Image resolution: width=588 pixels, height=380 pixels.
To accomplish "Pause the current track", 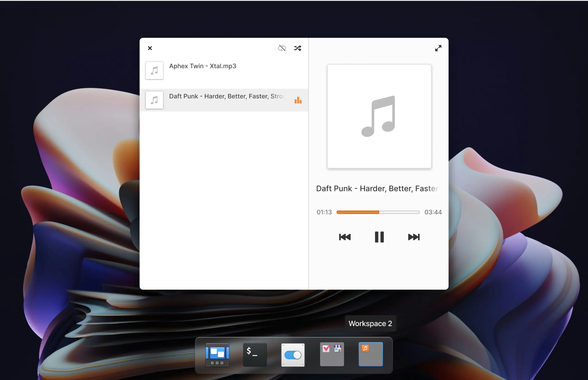I will pos(379,237).
